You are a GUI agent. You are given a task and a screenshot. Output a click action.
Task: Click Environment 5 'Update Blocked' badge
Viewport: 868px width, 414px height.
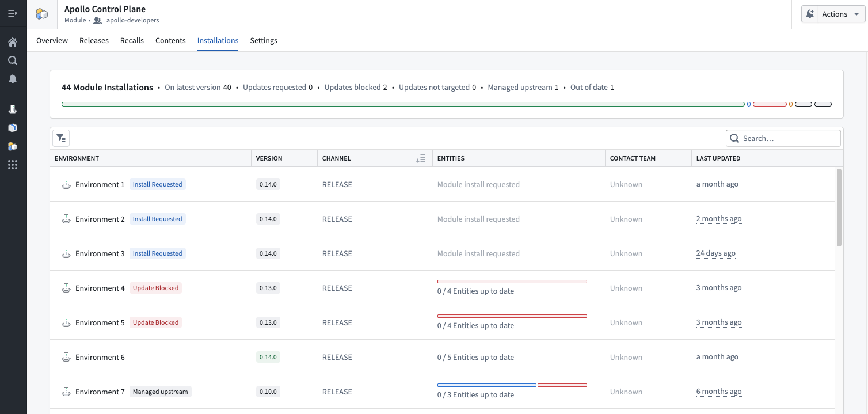coord(155,322)
